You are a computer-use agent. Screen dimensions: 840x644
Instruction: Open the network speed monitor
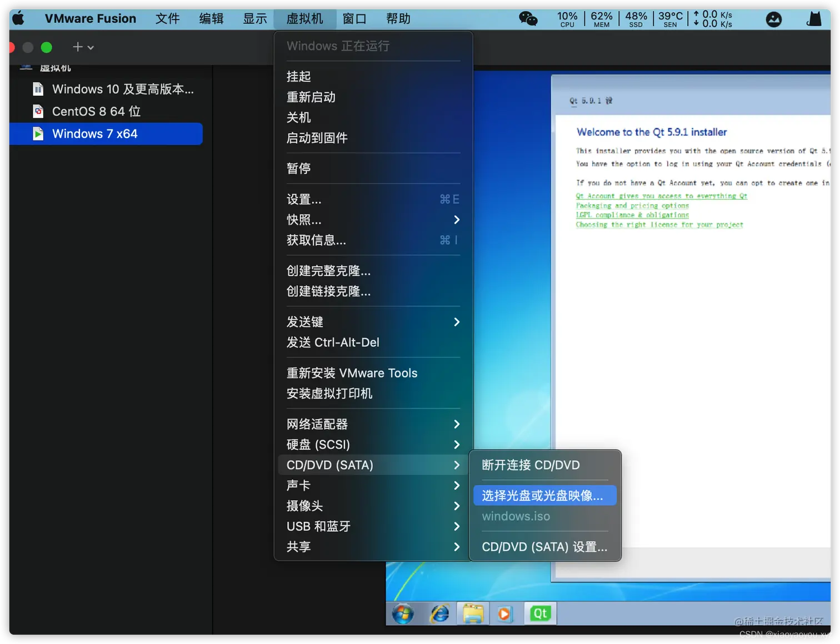click(x=713, y=19)
